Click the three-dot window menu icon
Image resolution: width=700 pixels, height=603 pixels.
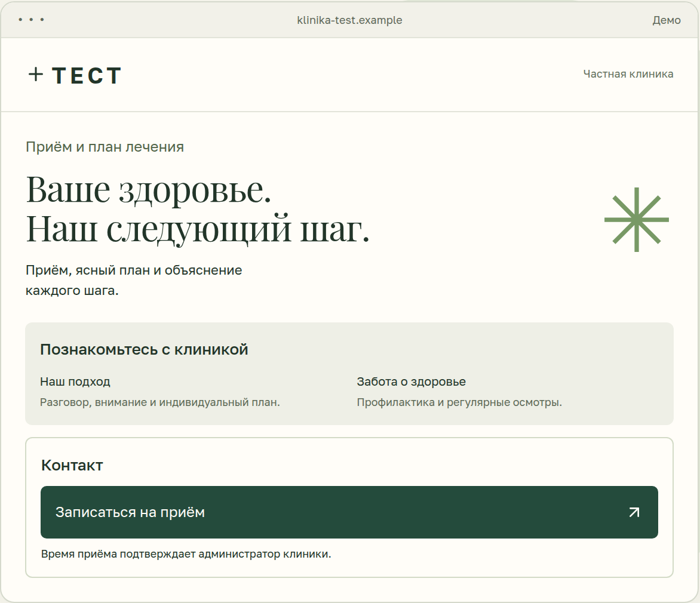click(x=31, y=20)
